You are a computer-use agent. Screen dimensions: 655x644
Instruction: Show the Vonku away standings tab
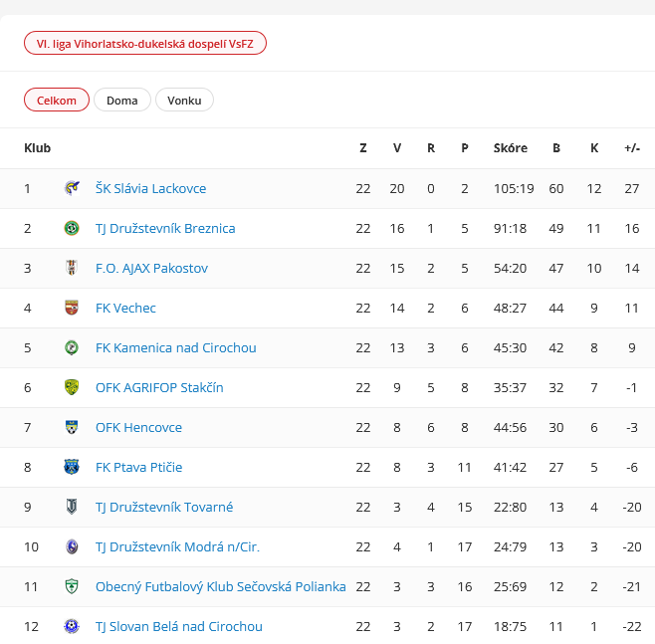click(x=184, y=101)
